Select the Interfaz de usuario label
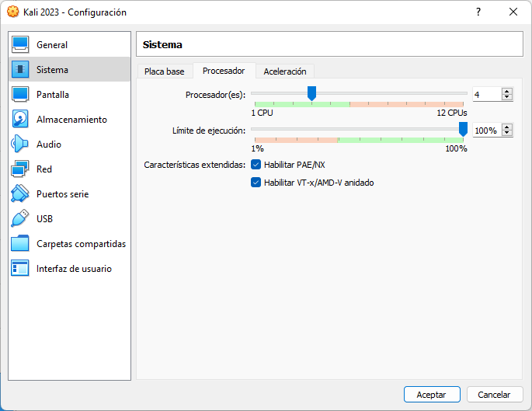Screen dimensions: 532x411 [74, 269]
